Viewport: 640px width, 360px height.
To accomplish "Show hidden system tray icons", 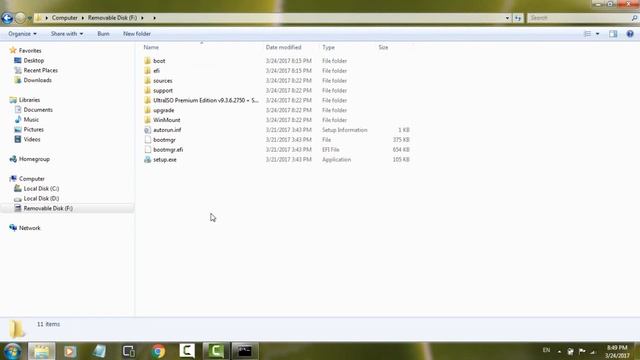I will pos(559,351).
